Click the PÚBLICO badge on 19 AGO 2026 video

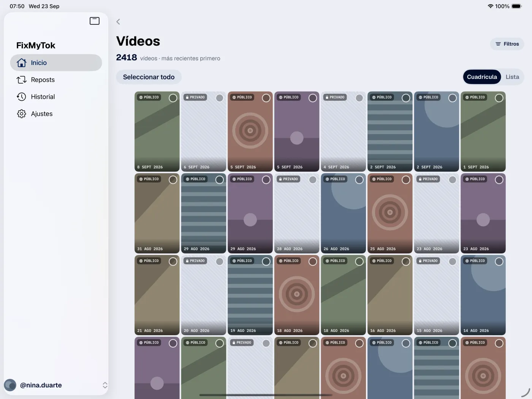pos(242,261)
